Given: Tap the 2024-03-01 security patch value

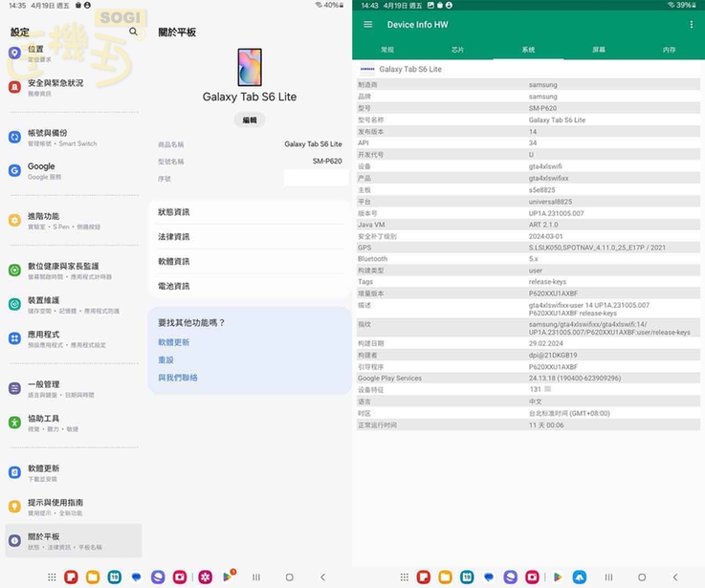Looking at the screenshot, I should click(545, 236).
